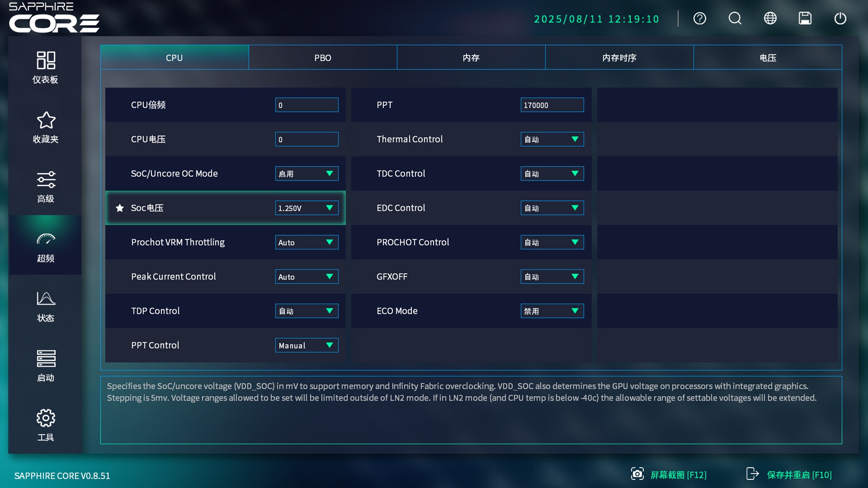Open the Favorites (收藏夹) star sidebar icon
This screenshot has width=868, height=488.
(46, 127)
